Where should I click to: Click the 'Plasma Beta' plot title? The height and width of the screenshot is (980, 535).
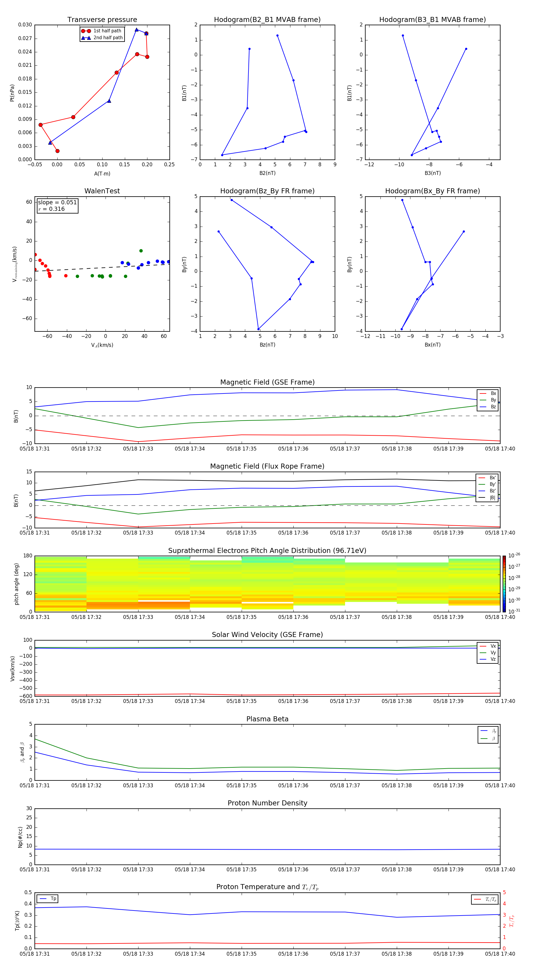(267, 719)
